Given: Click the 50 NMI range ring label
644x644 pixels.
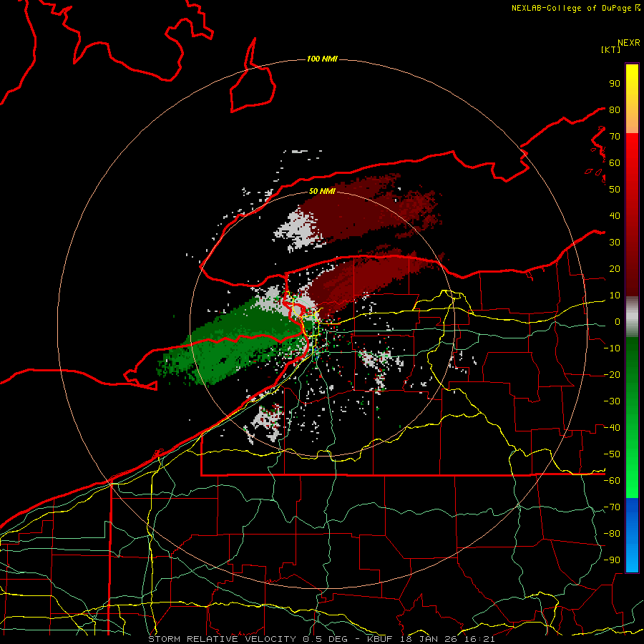Looking at the screenshot, I should (322, 191).
